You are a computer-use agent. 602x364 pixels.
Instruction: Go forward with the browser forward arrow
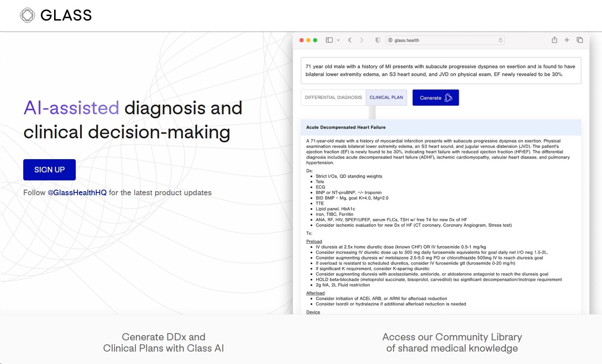pos(362,40)
